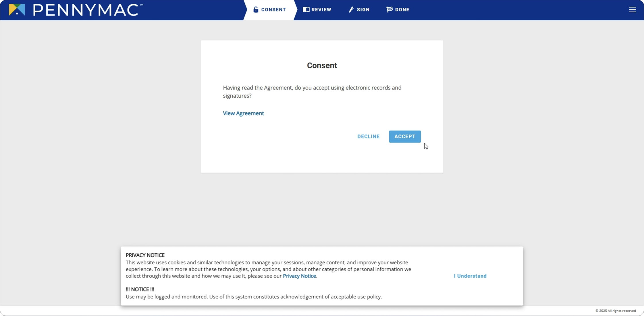
Task: Go to the SIGN step label
Action: [x=363, y=9]
